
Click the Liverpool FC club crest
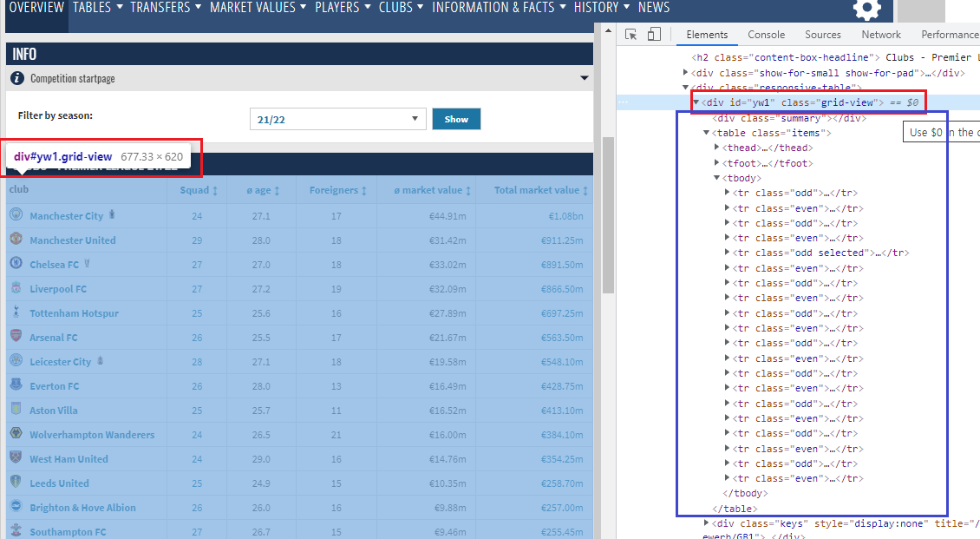16,287
